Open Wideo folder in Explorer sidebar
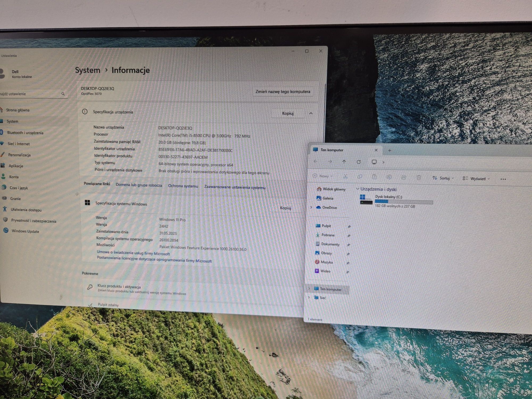The image size is (532, 399). click(322, 271)
